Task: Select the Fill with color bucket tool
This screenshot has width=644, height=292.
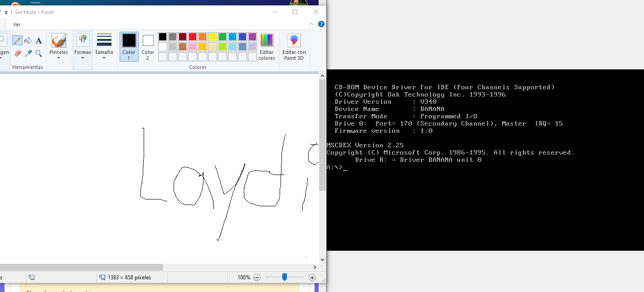Action: (28, 41)
